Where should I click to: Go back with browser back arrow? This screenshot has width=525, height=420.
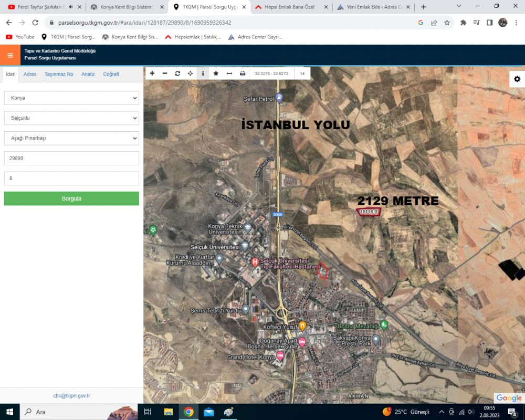click(9, 23)
